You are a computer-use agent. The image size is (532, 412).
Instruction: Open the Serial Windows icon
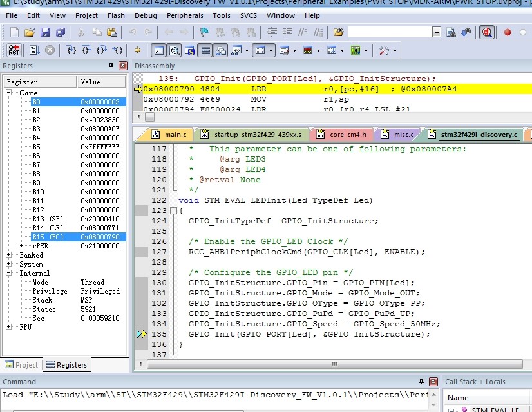[x=284, y=50]
